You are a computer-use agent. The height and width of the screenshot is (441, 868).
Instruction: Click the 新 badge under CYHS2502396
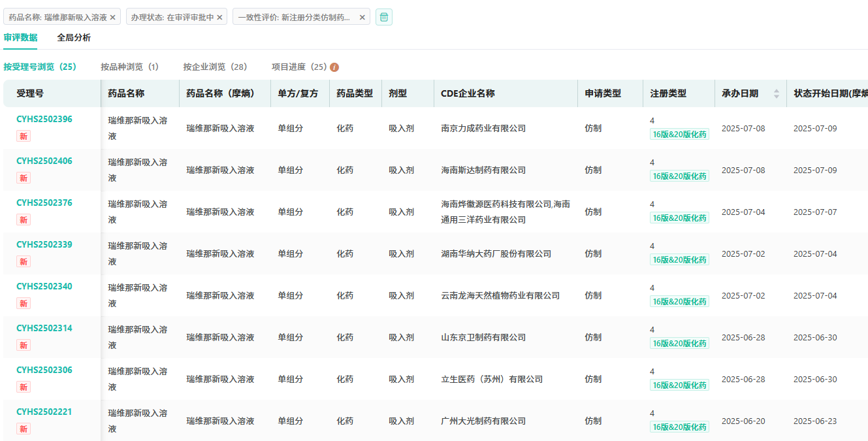(24, 136)
